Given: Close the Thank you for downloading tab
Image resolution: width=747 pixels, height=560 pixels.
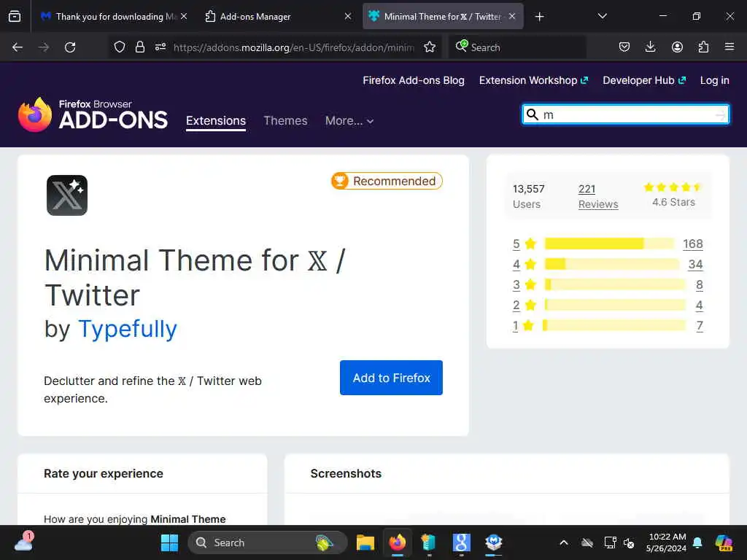Looking at the screenshot, I should tap(184, 17).
